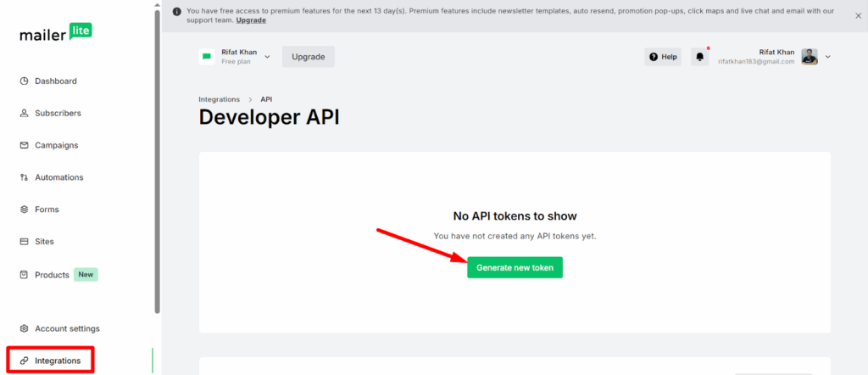The image size is (868, 375).
Task: Click the Developer API heading
Action: [269, 117]
